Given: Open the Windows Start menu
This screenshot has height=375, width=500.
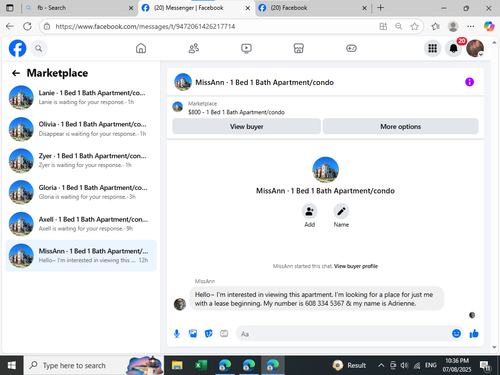Looking at the screenshot, I should point(12,365).
